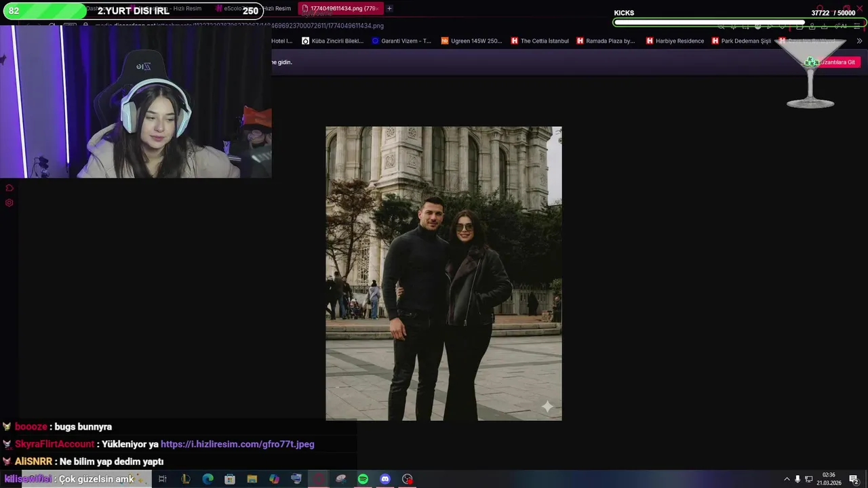Click the red Opera GX taskbar icon
868x488 pixels.
pos(319,479)
